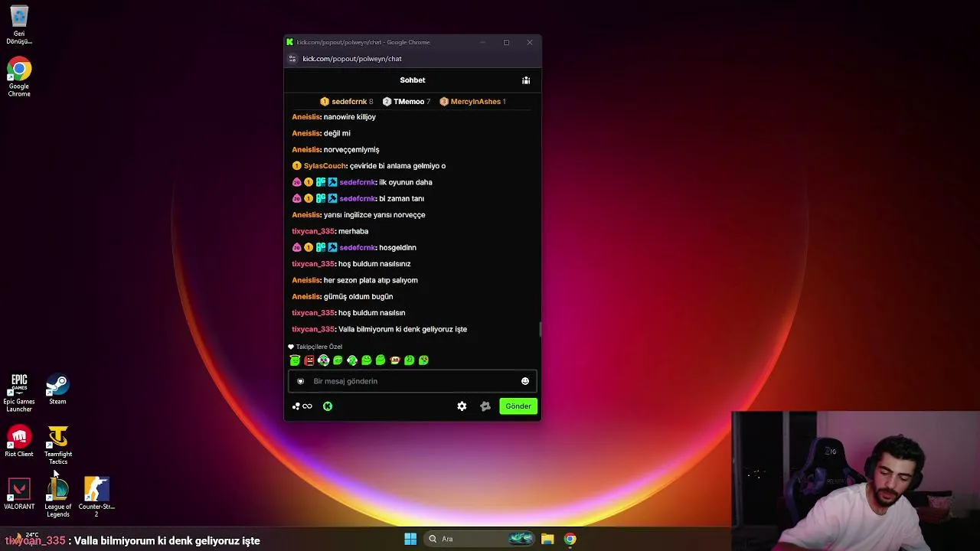Insert the green woozy blob emote
Viewport: 980px width, 551px height.
(410, 360)
